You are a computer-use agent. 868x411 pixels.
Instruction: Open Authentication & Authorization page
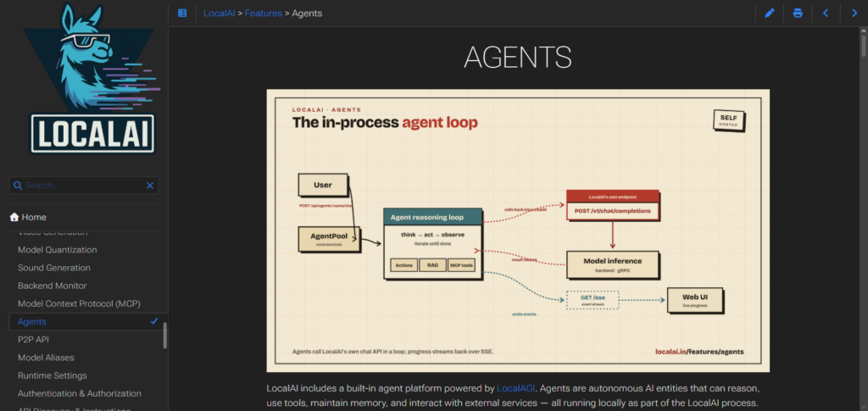point(80,393)
